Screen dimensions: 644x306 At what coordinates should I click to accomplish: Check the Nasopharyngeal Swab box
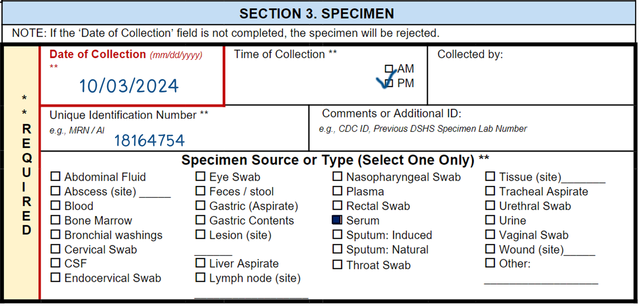click(337, 176)
